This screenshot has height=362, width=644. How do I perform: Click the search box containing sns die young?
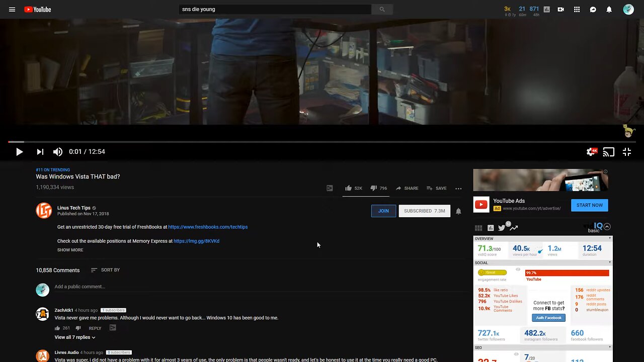point(275,9)
